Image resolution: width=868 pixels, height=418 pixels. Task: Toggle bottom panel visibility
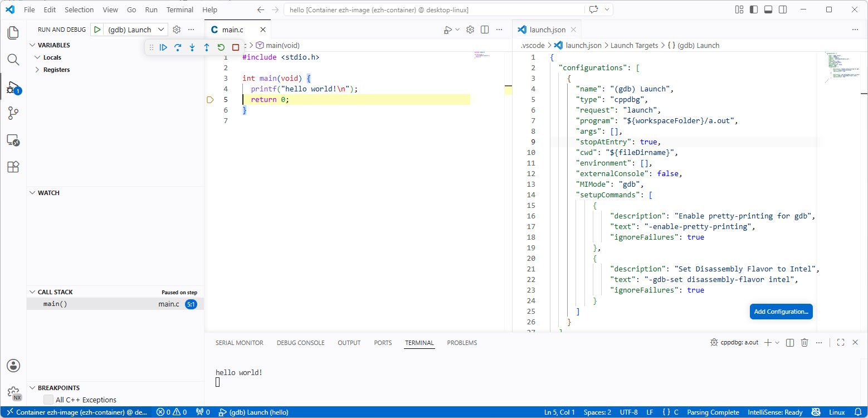(768, 9)
